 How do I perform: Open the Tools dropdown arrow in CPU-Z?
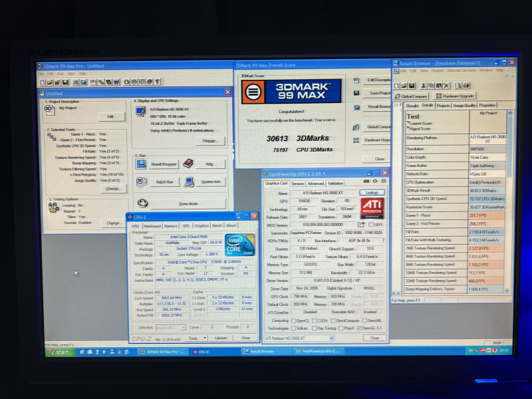[x=205, y=338]
